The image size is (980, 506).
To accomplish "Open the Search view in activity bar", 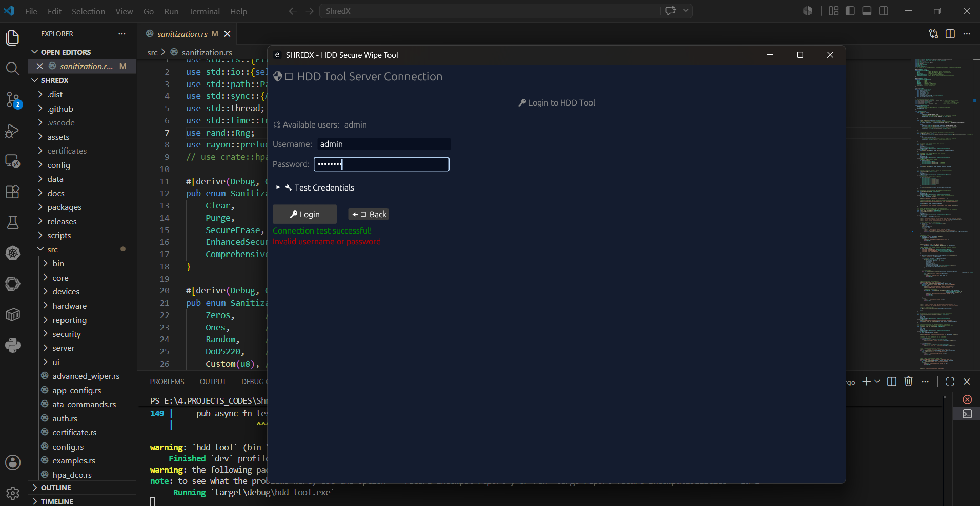I will tap(13, 69).
